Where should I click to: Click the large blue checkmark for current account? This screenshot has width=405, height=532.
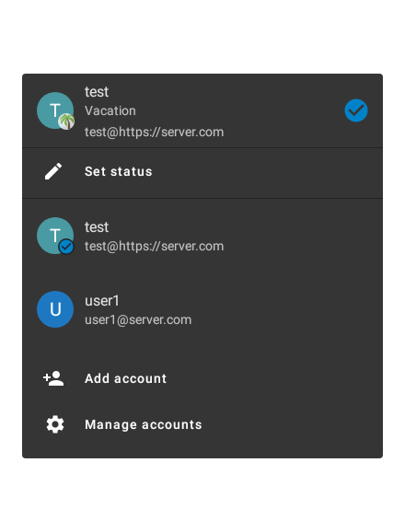click(356, 110)
